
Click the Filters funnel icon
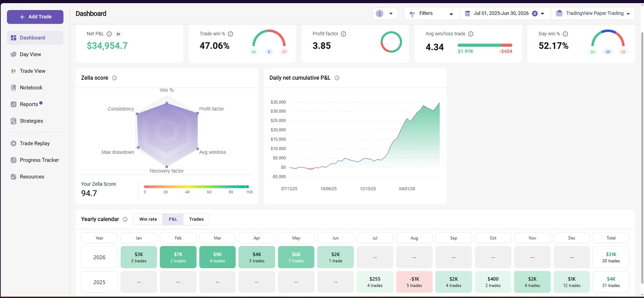412,14
